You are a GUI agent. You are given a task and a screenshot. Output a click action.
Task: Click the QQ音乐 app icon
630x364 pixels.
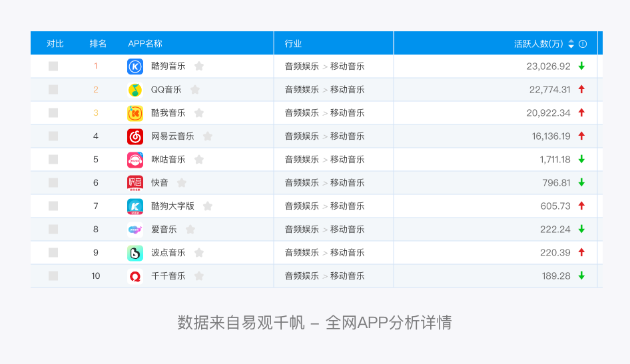click(x=135, y=90)
